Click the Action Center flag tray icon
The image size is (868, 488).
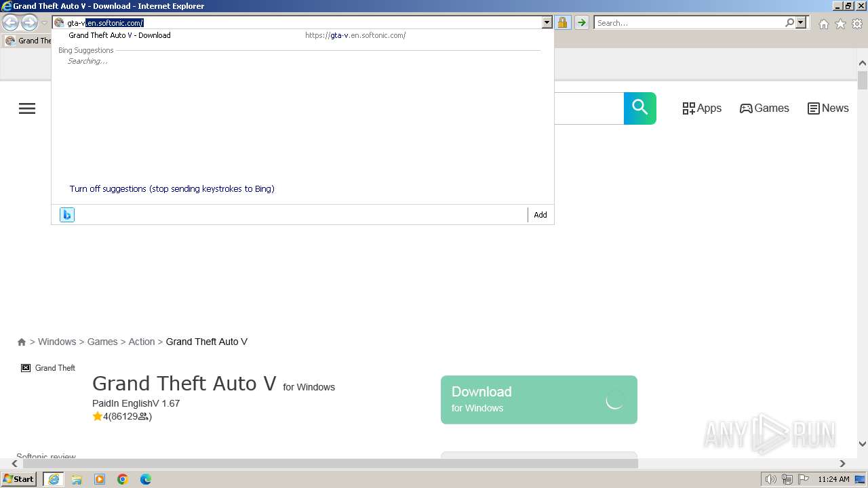coord(803,479)
